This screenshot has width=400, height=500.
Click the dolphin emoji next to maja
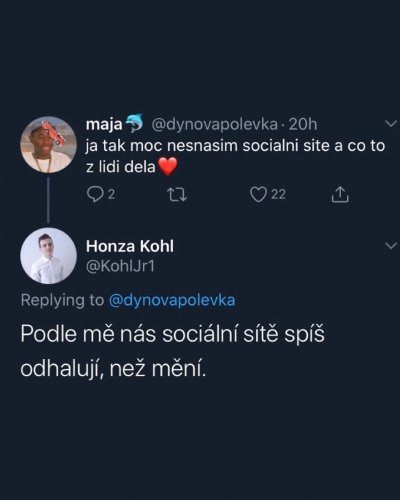pyautogui.click(x=134, y=122)
